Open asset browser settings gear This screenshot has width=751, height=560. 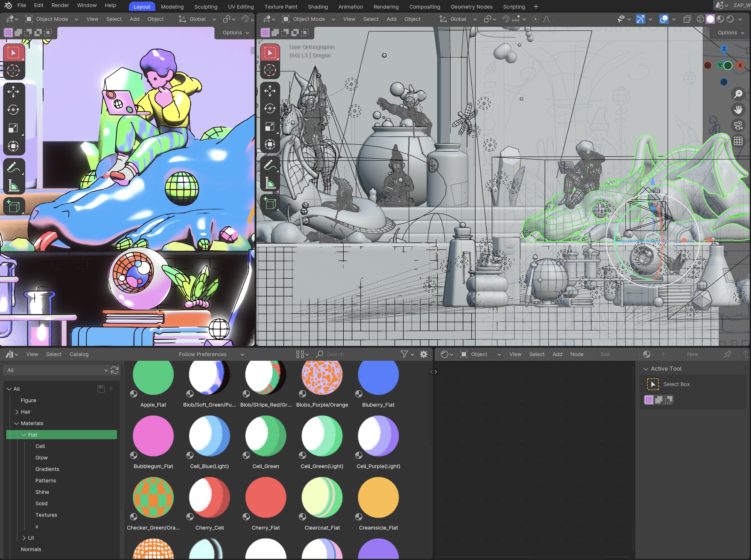[x=424, y=354]
